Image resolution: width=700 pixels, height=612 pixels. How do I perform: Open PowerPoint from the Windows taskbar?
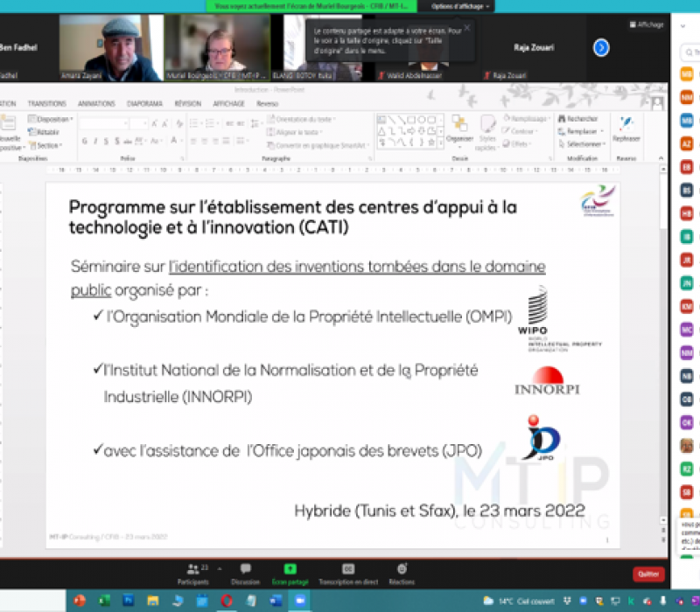[x=80, y=601]
